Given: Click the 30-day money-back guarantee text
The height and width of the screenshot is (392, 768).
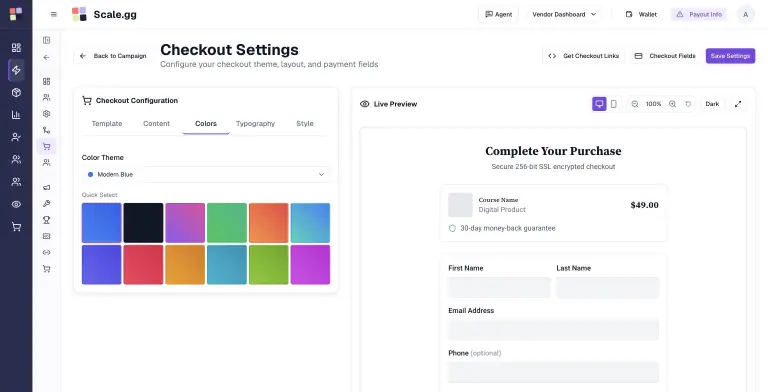Looking at the screenshot, I should coord(507,228).
